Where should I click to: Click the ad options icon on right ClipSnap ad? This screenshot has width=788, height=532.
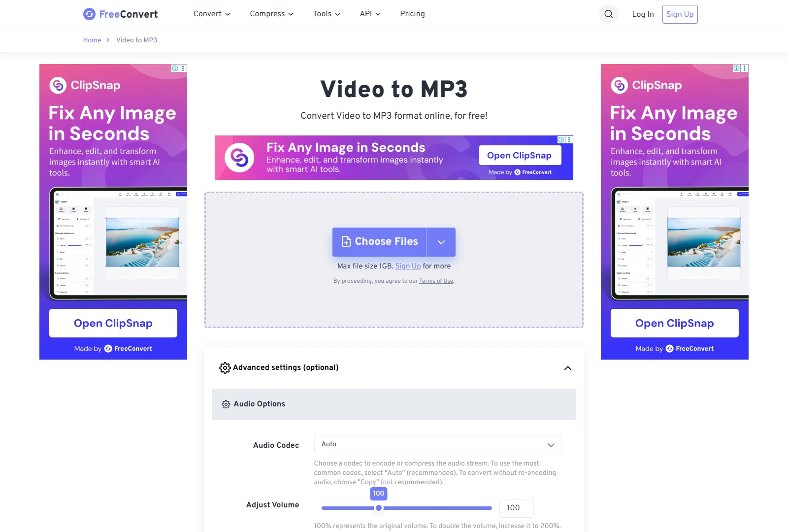(x=745, y=68)
